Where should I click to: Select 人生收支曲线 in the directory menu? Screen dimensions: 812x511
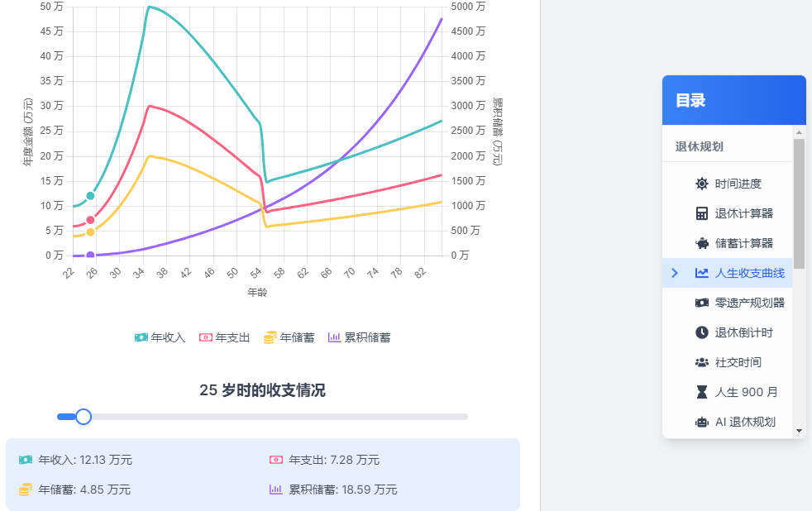pyautogui.click(x=747, y=272)
